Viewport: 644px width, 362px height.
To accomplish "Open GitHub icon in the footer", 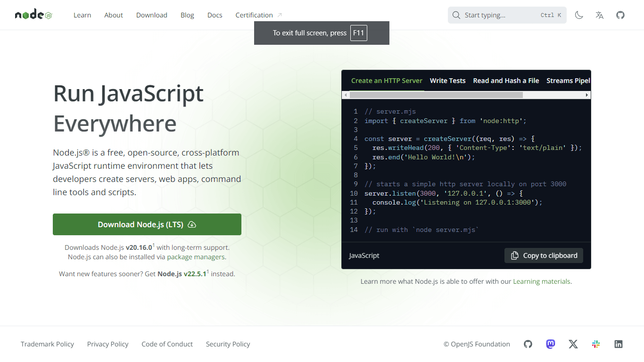I will [528, 344].
